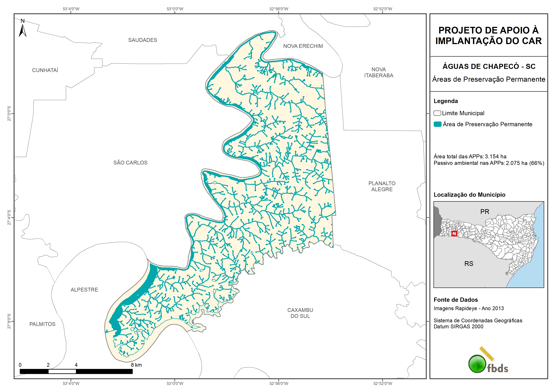This screenshot has height=392, width=555.
Task: Click the PALMITOS label
Action: [x=42, y=324]
